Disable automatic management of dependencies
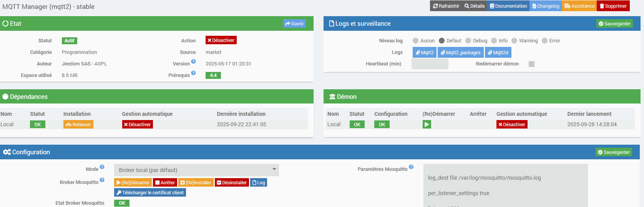 coord(137,124)
